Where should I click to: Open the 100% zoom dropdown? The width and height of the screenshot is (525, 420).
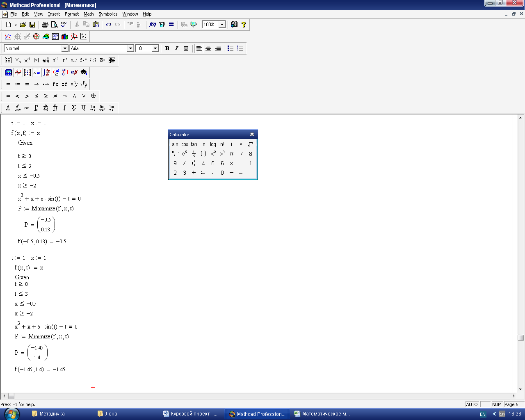(222, 25)
